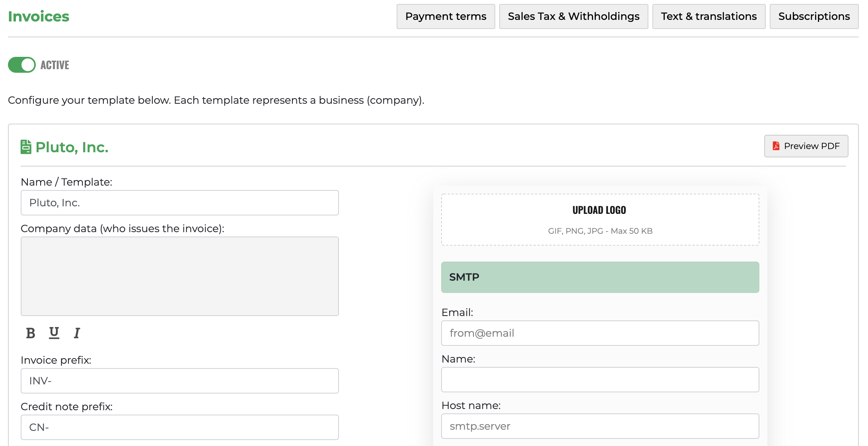This screenshot has width=868, height=446.
Task: Focus the Invoice prefix field
Action: pyautogui.click(x=179, y=381)
